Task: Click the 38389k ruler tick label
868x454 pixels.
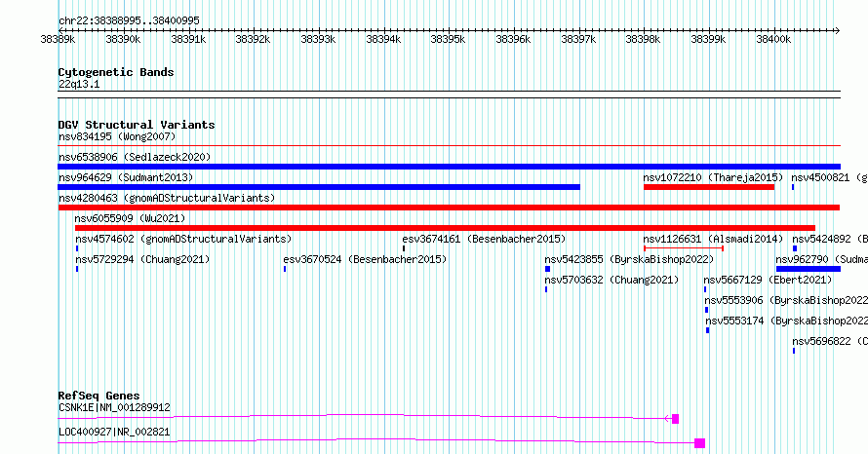Action: tap(58, 40)
